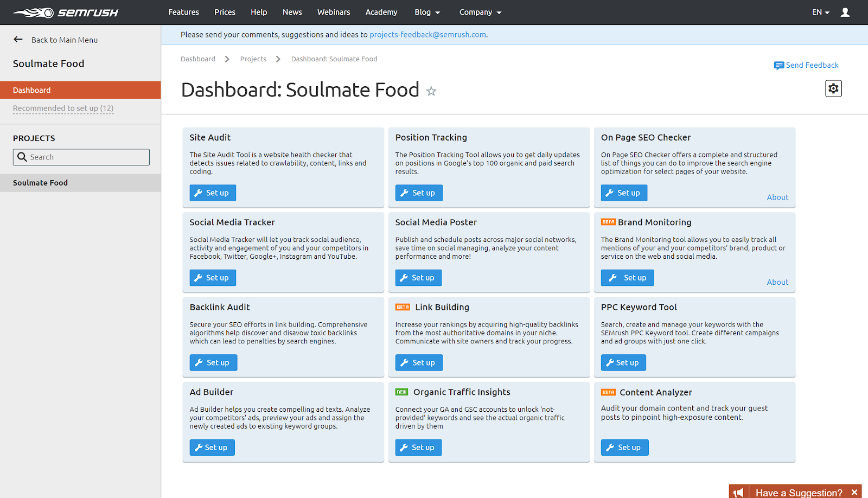This screenshot has height=498, width=868.
Task: Set up PPC Keyword Tool
Action: (x=623, y=362)
